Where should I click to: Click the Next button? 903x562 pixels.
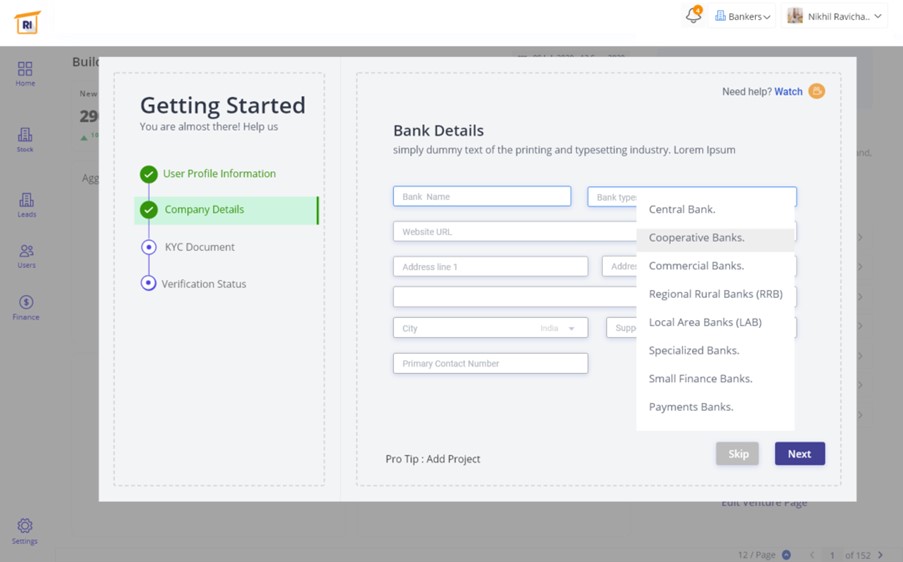tap(799, 454)
